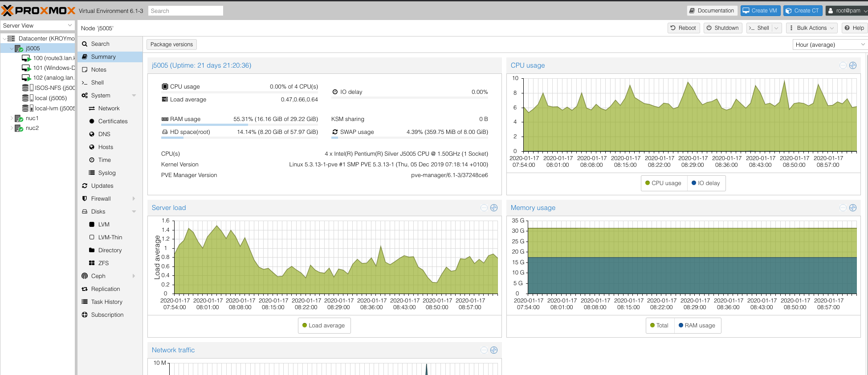The width and height of the screenshot is (868, 375).
Task: Open the Time settings item
Action: [x=110, y=160]
